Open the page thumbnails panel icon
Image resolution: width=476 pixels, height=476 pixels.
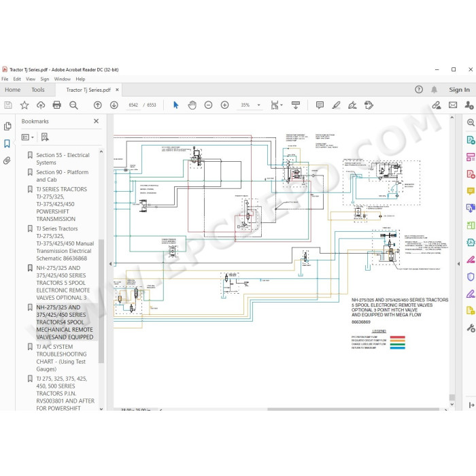[7, 126]
